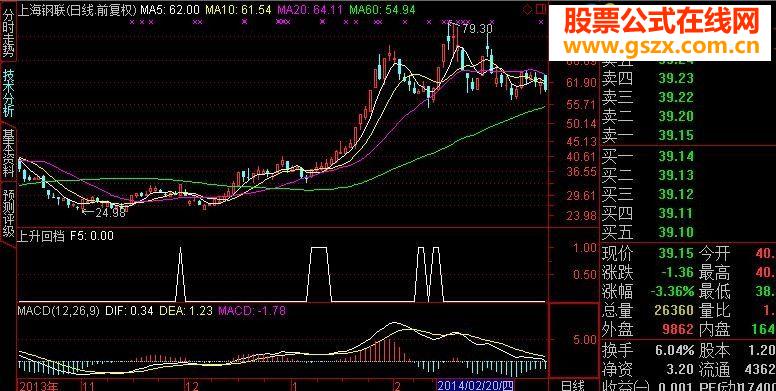The image size is (776, 391).
Task: Click the 量比 label
Action: point(714,311)
